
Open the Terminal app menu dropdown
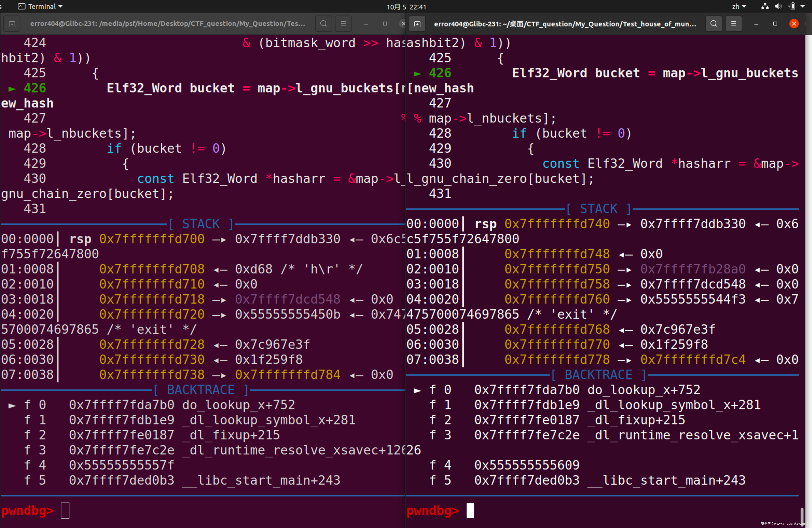(41, 6)
